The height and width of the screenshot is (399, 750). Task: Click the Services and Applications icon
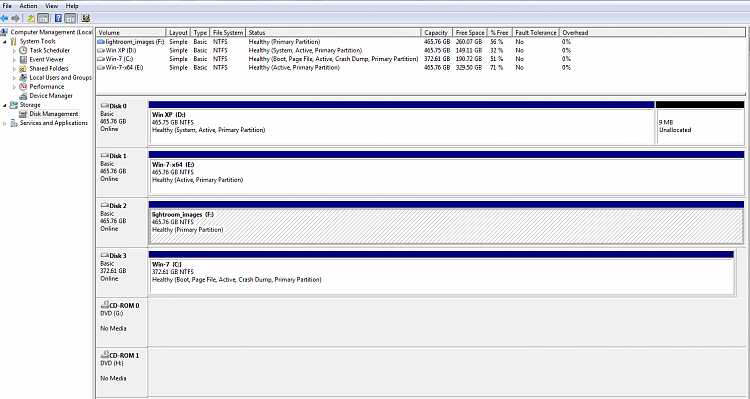pos(13,123)
